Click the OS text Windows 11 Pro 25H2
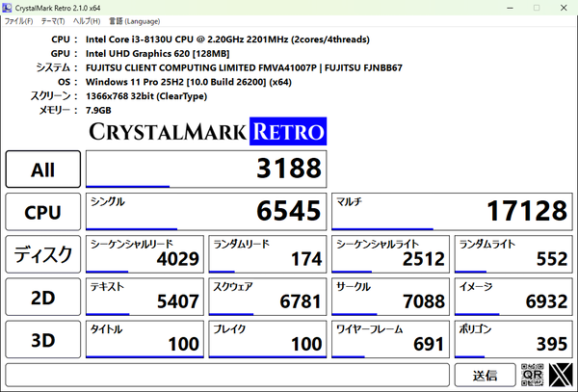 pos(189,82)
